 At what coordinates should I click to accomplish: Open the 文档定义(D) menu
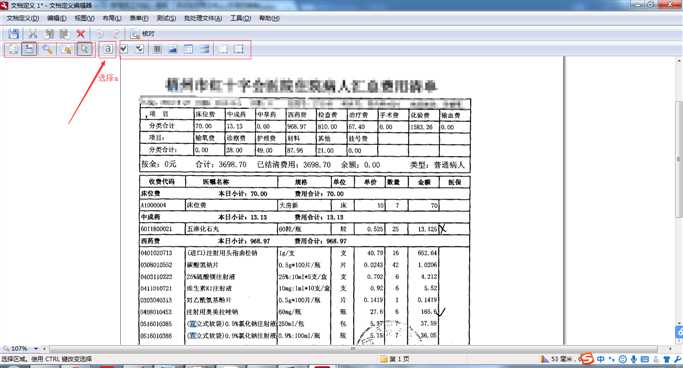tap(23, 18)
